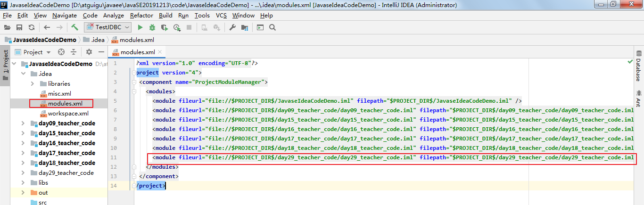Locate current file using the crosshair icon
This screenshot has width=644, height=205.
point(61,52)
